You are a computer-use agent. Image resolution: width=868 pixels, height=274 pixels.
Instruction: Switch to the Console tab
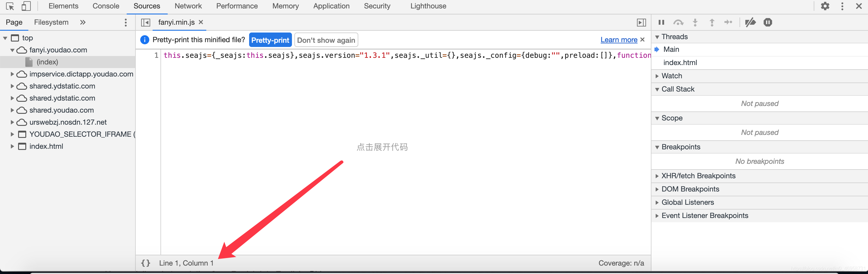(x=106, y=6)
